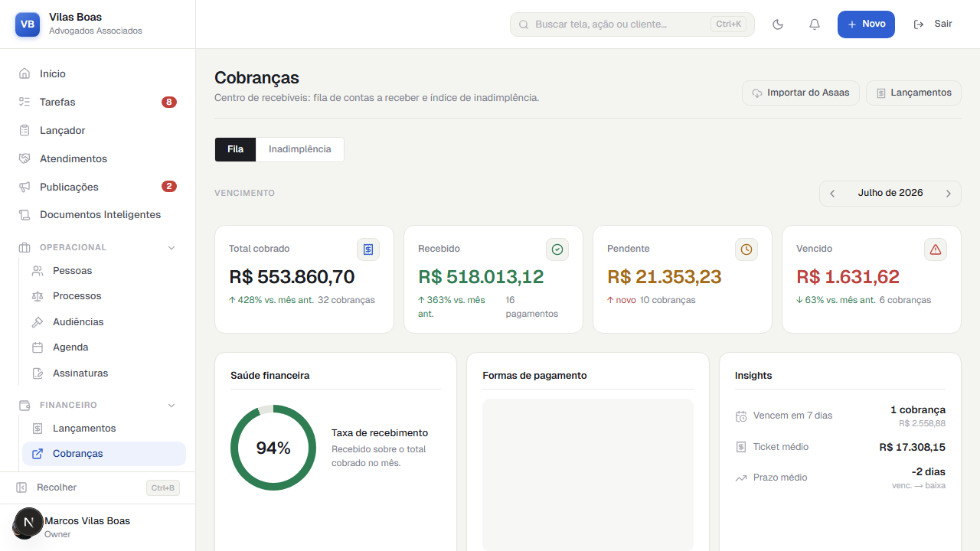Click the Audiências gavel icon
Image resolution: width=980 pixels, height=551 pixels.
38,322
